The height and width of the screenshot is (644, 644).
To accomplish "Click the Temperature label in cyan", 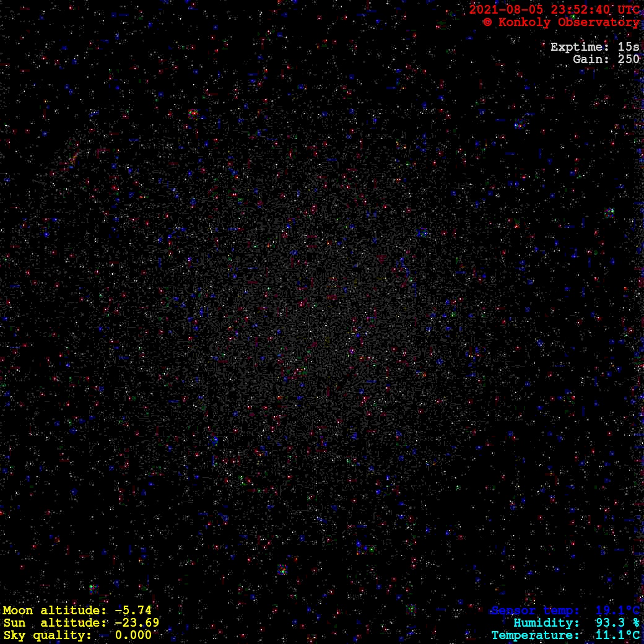I will pos(535,635).
